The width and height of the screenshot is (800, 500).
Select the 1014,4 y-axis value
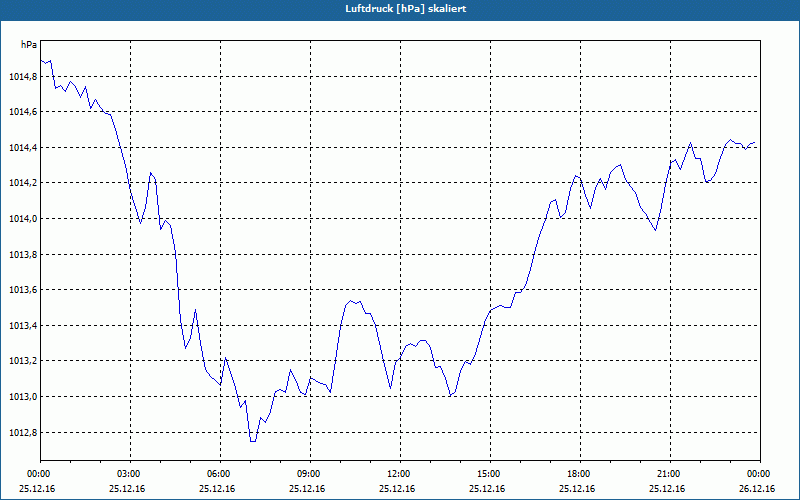[23, 147]
